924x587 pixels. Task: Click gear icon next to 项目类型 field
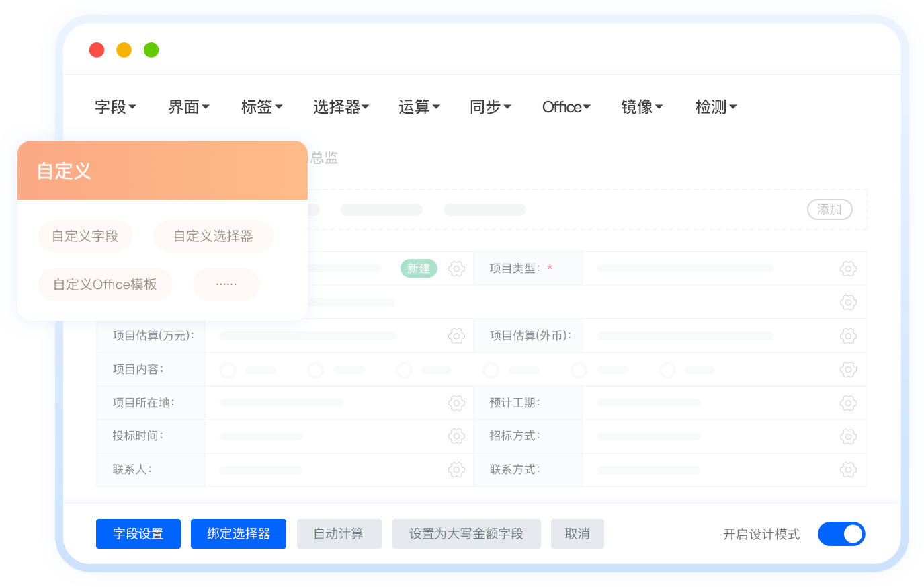(848, 269)
